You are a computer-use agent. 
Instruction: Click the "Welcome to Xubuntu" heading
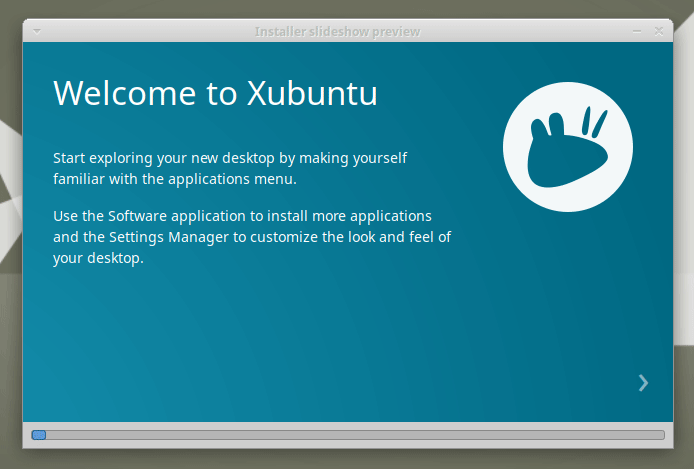(216, 93)
